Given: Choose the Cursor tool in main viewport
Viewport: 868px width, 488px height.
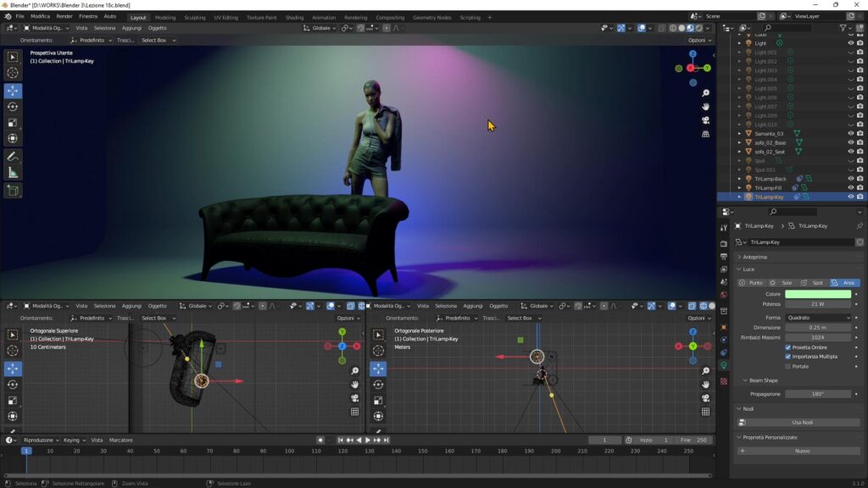Looking at the screenshot, I should pos(13,73).
